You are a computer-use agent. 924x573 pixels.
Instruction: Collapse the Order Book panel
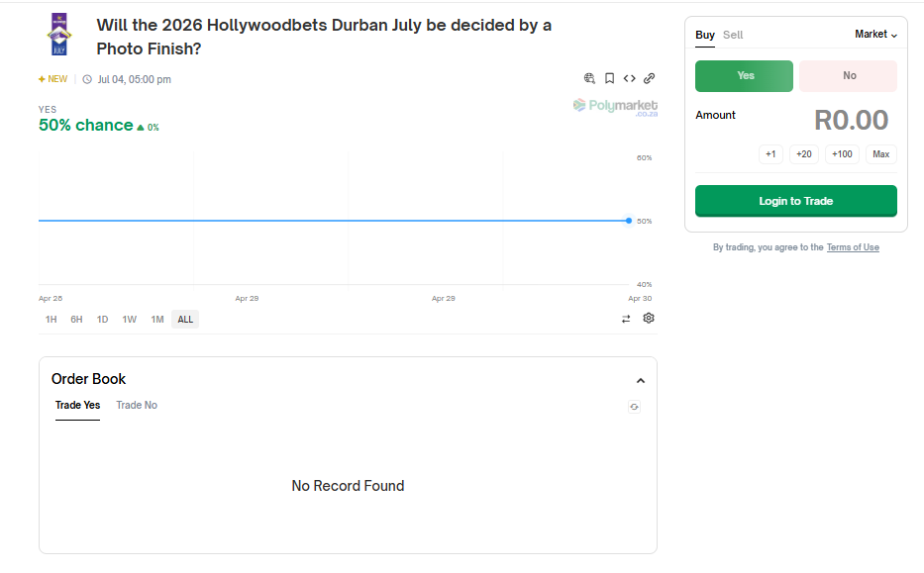pyautogui.click(x=641, y=380)
